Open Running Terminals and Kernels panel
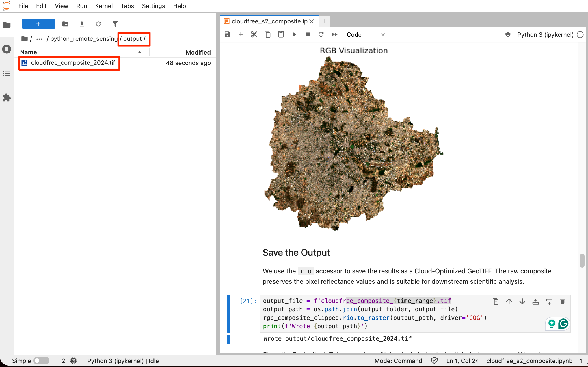 click(x=7, y=49)
